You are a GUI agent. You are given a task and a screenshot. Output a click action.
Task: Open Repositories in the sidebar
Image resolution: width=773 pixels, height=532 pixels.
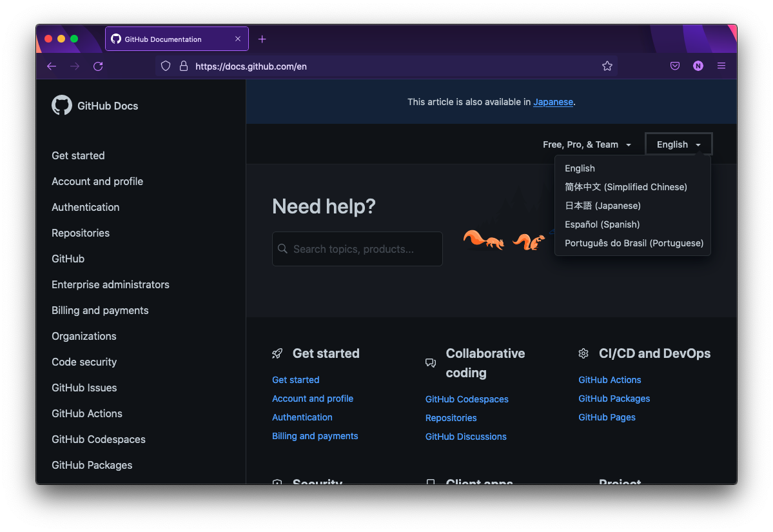pos(81,233)
